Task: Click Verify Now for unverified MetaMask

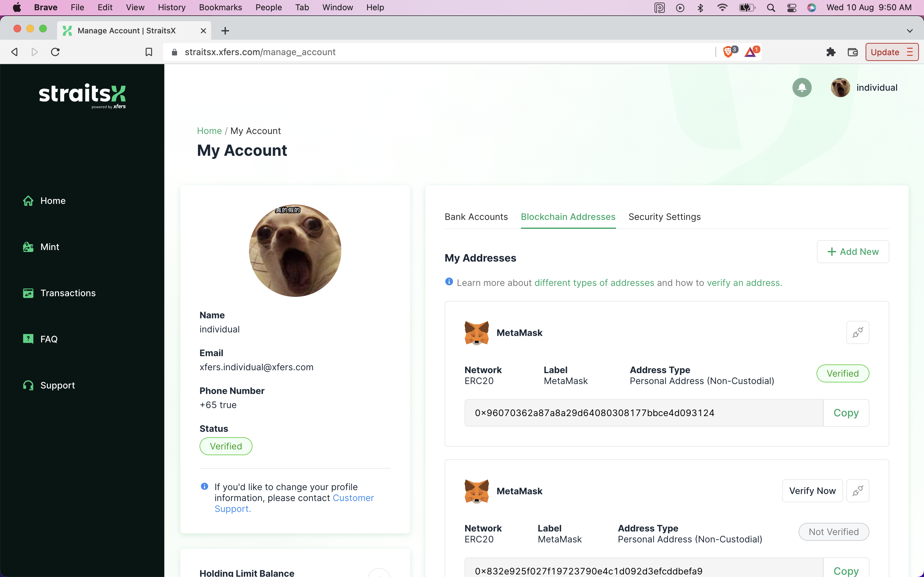Action: (812, 491)
